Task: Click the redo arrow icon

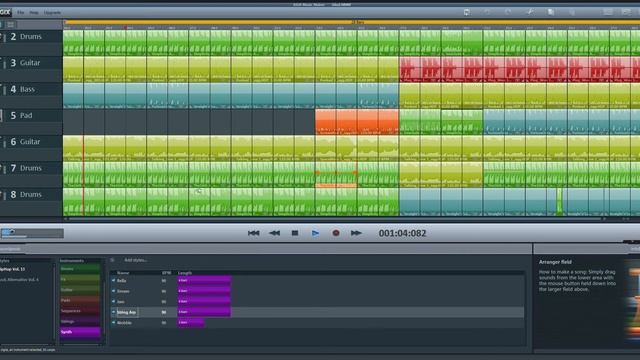Action: click(508, 12)
